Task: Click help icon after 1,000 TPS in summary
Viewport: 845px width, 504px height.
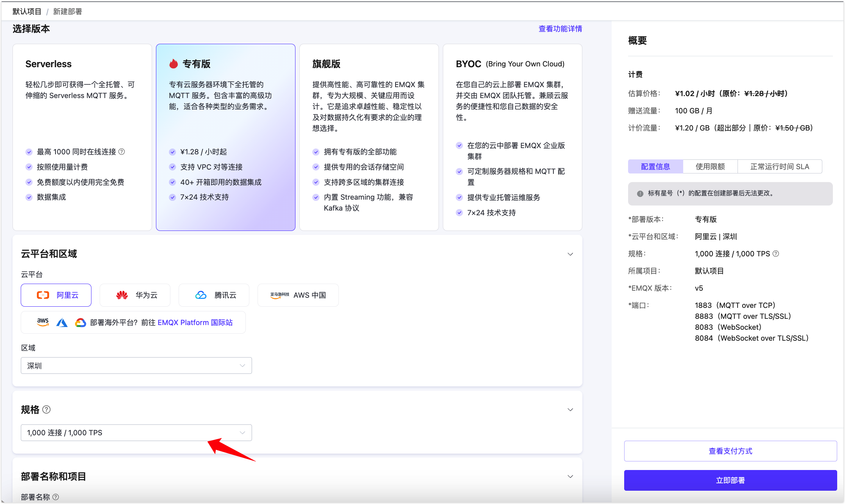Action: pyautogui.click(x=776, y=254)
